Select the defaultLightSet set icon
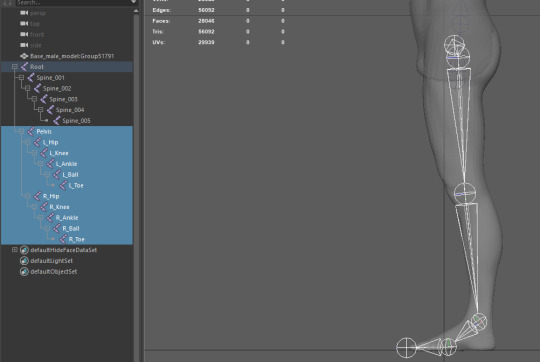Screen dimensions: 540x362 pyautogui.click(x=24, y=261)
